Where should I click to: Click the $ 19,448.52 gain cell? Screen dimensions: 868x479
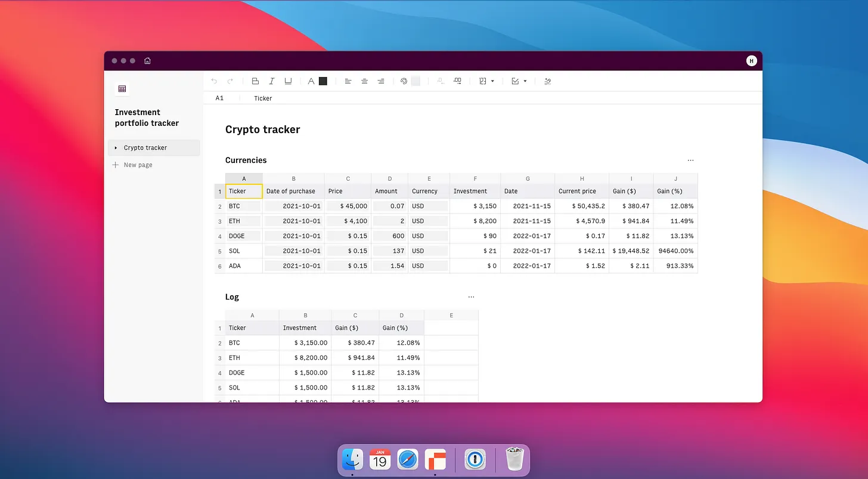click(631, 251)
